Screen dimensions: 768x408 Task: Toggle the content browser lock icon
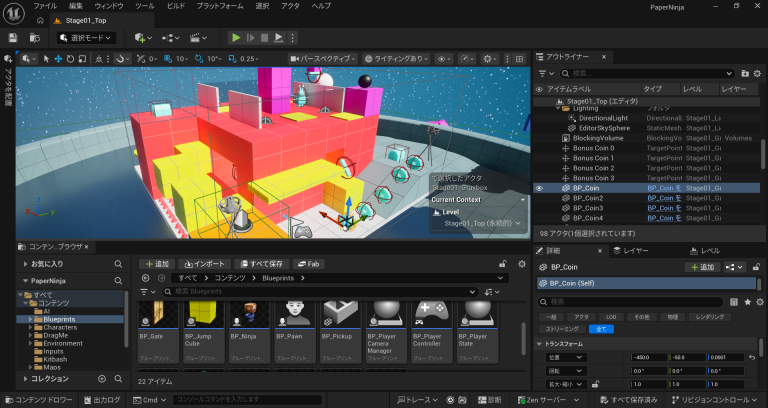point(503,264)
